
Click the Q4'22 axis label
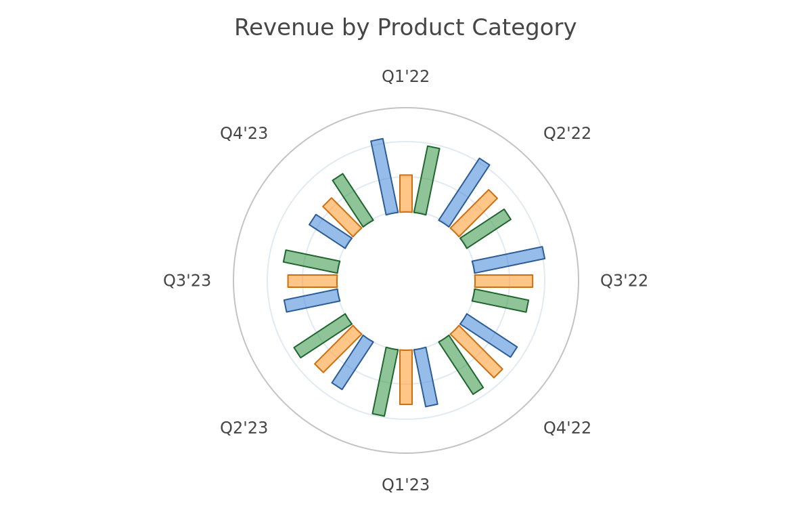pos(567,428)
